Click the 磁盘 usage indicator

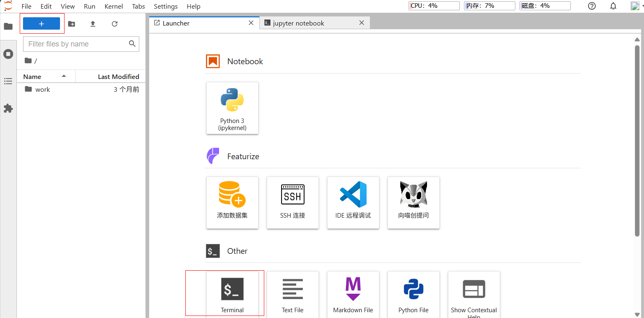[545, 6]
